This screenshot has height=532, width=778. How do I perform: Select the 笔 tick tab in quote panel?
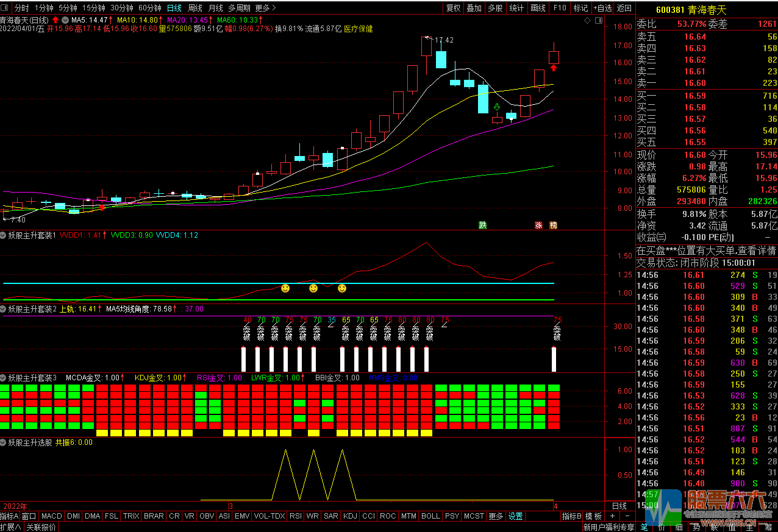644,527
